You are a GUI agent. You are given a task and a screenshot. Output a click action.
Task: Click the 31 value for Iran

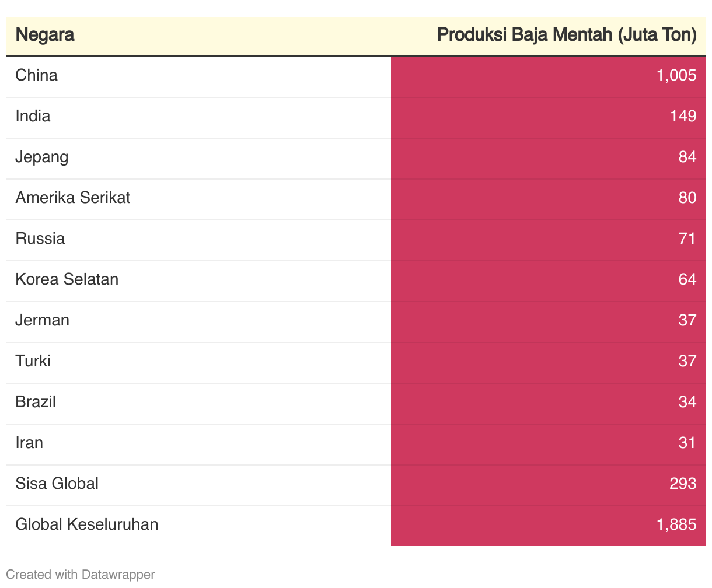687,443
